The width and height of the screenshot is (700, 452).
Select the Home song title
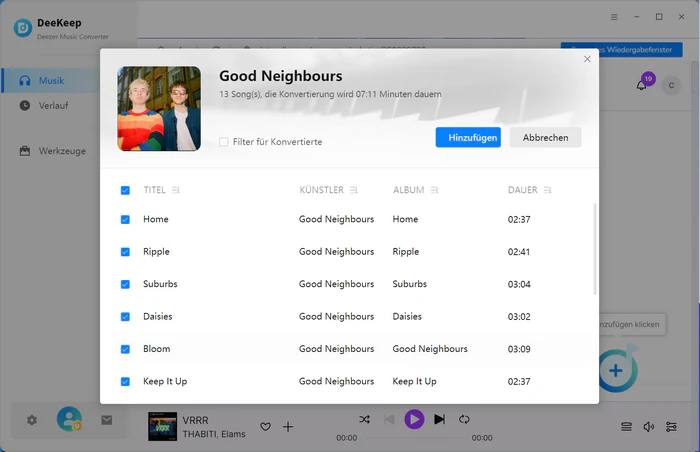point(156,219)
